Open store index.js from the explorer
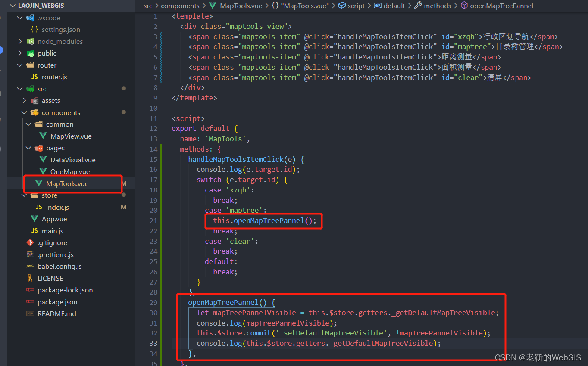This screenshot has width=588, height=366. coord(57,207)
